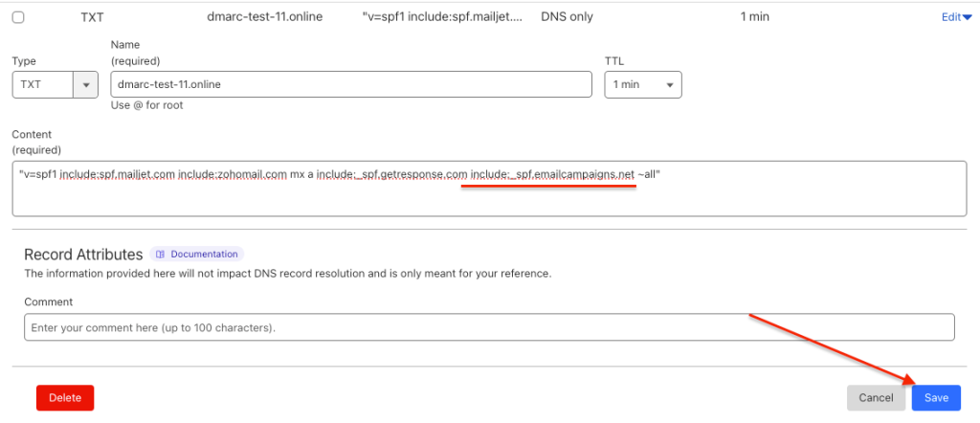Screen dimensions: 980x423
Task: Click the Type field's down-arrow icon
Action: pyautogui.click(x=87, y=84)
